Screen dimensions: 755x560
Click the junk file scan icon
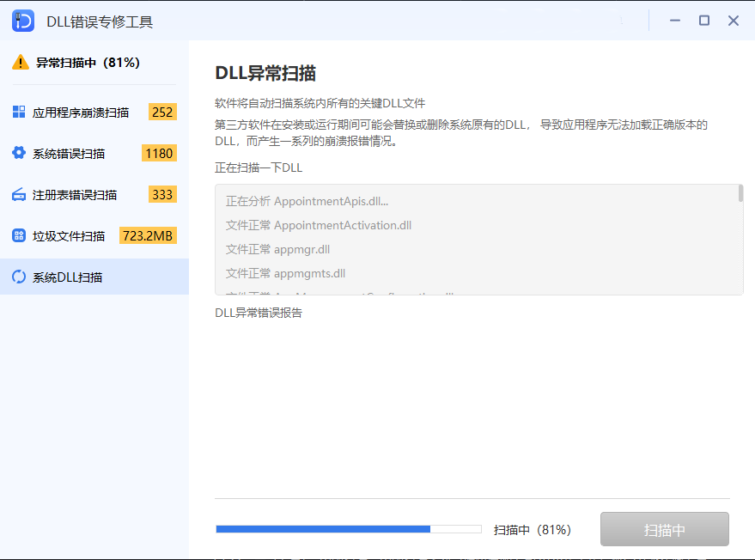pos(19,235)
